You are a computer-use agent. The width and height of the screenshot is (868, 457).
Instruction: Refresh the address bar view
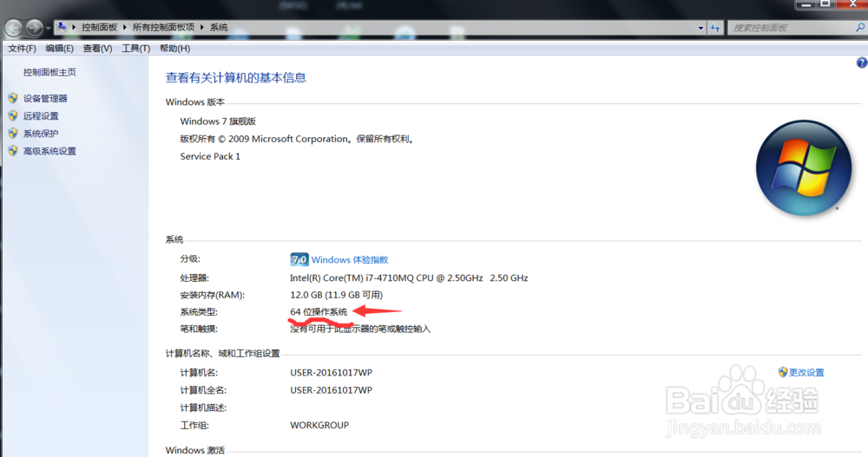(x=715, y=28)
